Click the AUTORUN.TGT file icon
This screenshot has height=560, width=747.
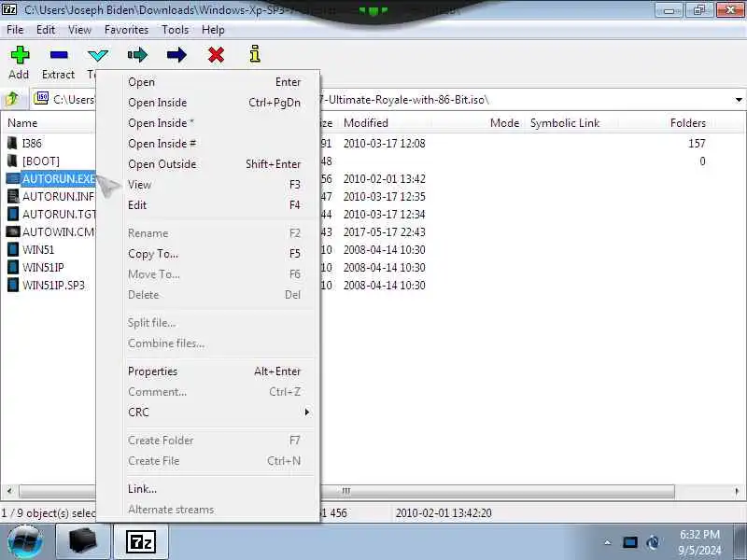coord(13,214)
